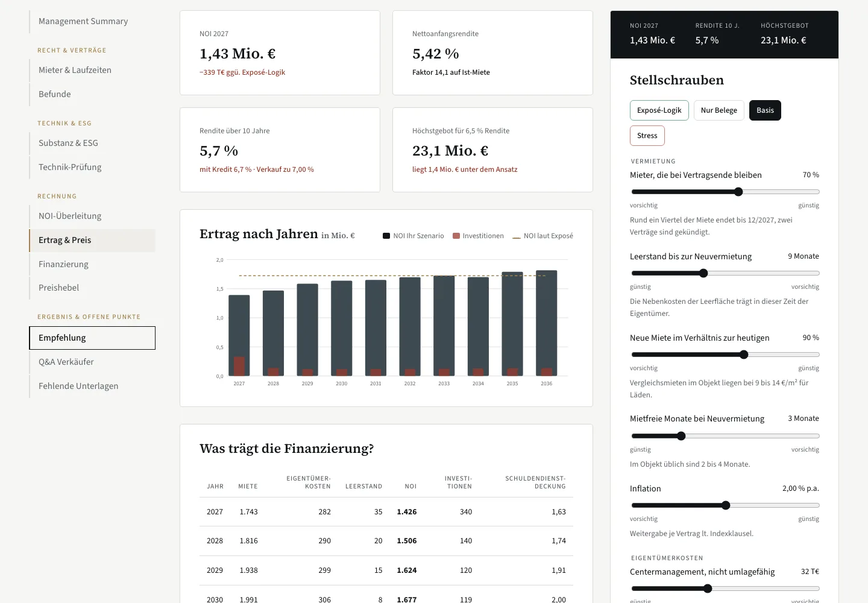Click NOI value 1.426 in the 2027 row
The height and width of the screenshot is (603, 868).
coord(407,512)
